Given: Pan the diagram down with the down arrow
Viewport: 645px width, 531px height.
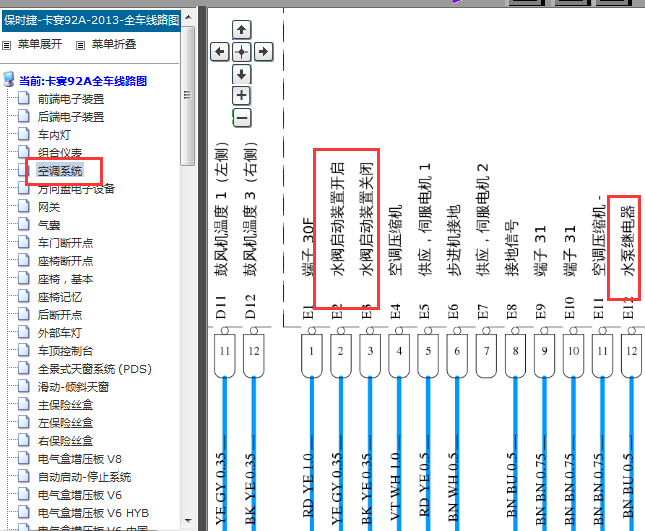Looking at the screenshot, I should pos(241,74).
